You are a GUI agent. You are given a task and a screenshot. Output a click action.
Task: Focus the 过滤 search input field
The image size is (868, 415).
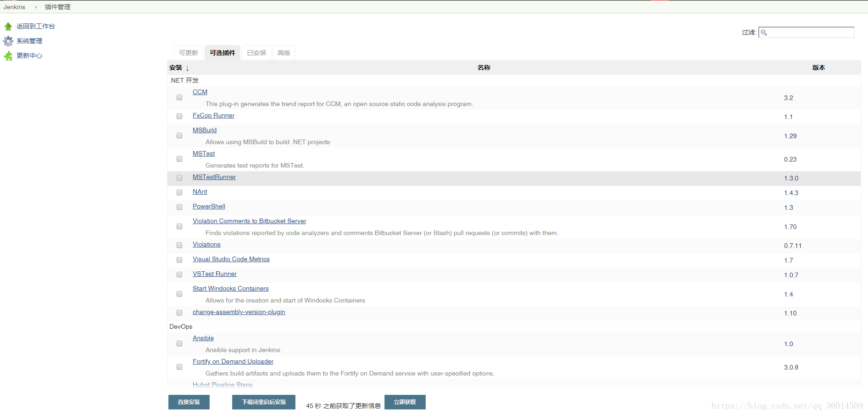coord(807,32)
